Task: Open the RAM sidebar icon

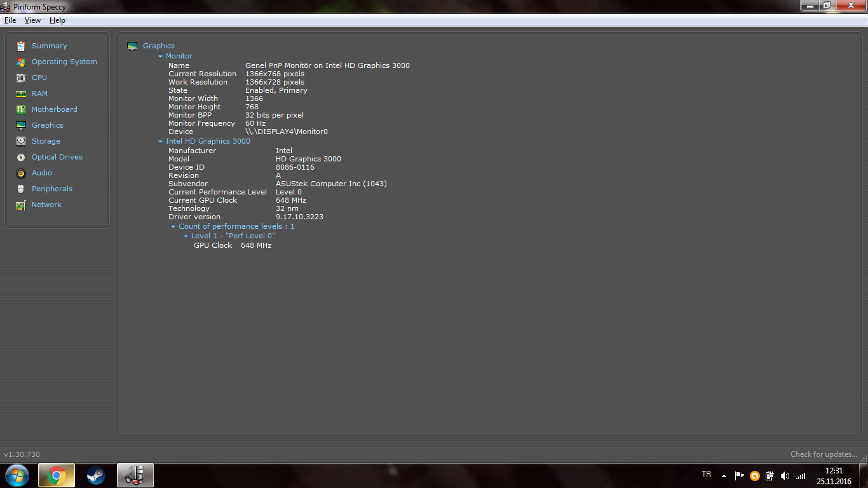Action: pyautogui.click(x=21, y=93)
